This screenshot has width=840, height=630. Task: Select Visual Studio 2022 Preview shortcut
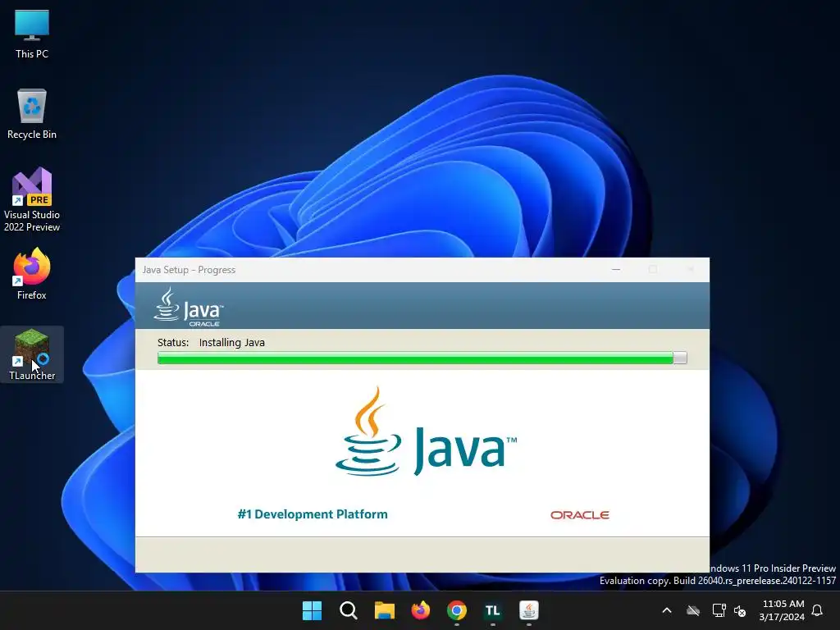pos(32,200)
